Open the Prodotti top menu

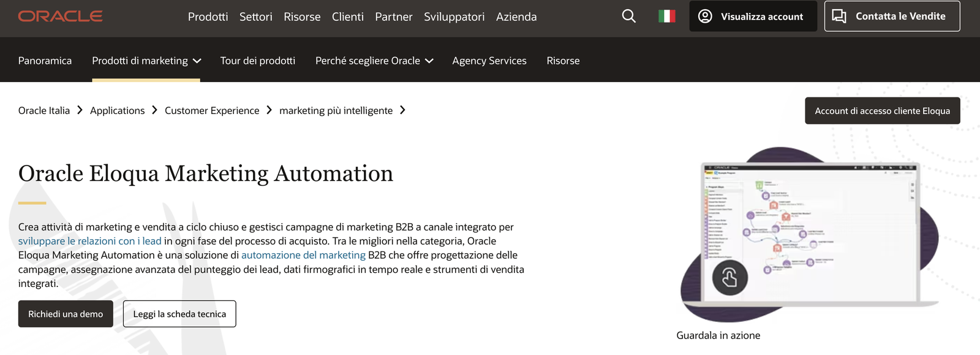(x=208, y=17)
